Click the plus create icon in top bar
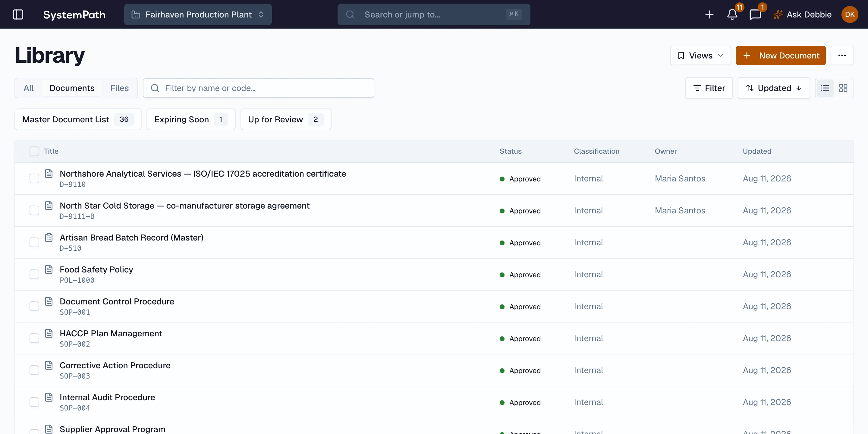Image resolution: width=868 pixels, height=434 pixels. click(709, 14)
